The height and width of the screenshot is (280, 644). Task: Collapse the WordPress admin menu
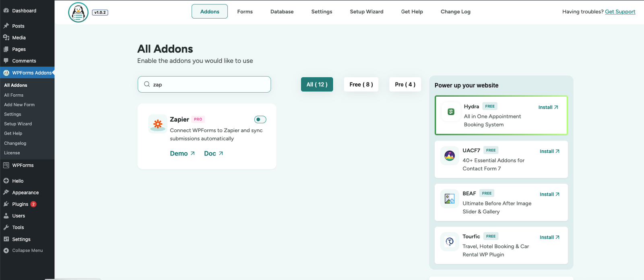coord(27,251)
